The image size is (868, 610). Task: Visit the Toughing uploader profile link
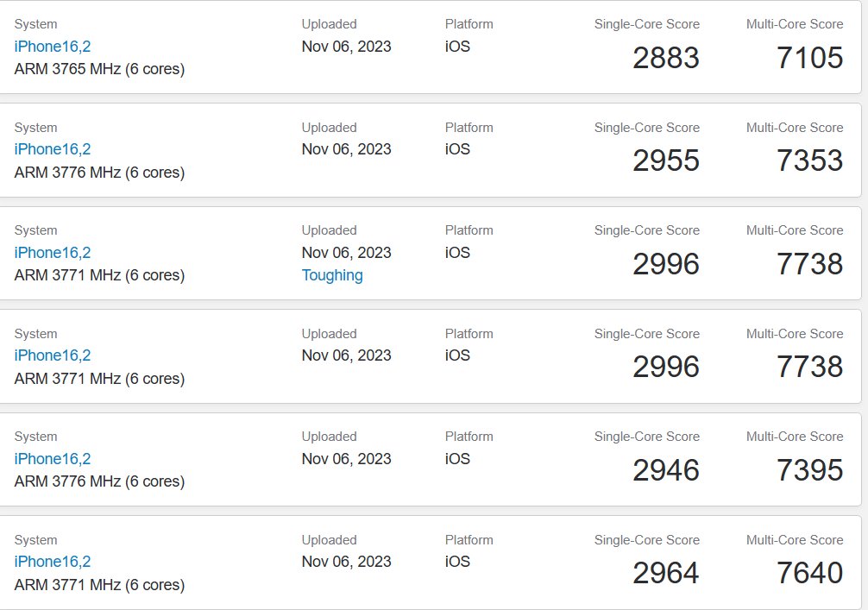(332, 275)
